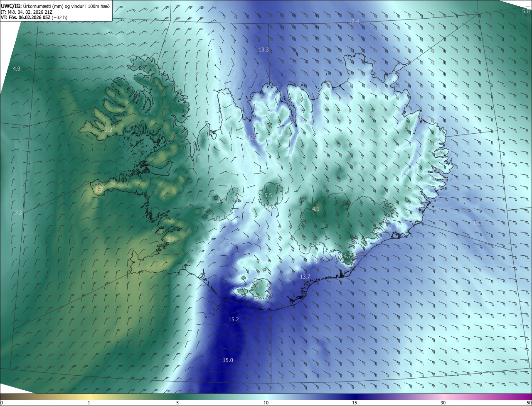Viewport: 532px width, 406px height.
Task: Click the map value 3.2 on the Westfjords
Action: point(108,130)
